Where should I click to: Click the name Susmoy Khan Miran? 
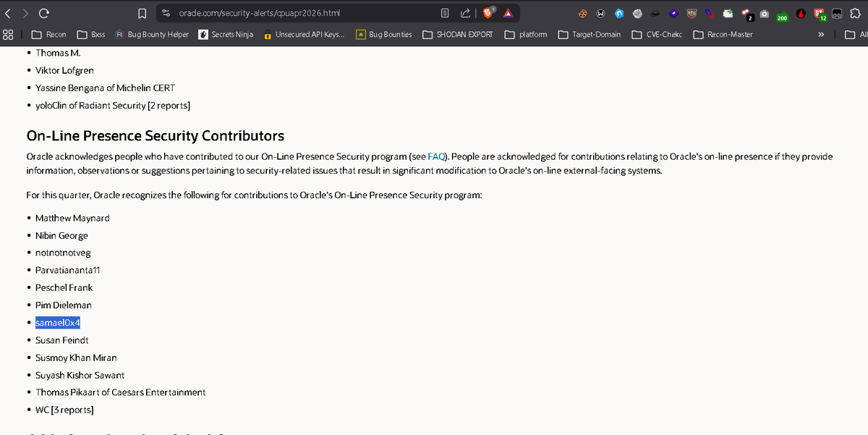pyautogui.click(x=76, y=358)
